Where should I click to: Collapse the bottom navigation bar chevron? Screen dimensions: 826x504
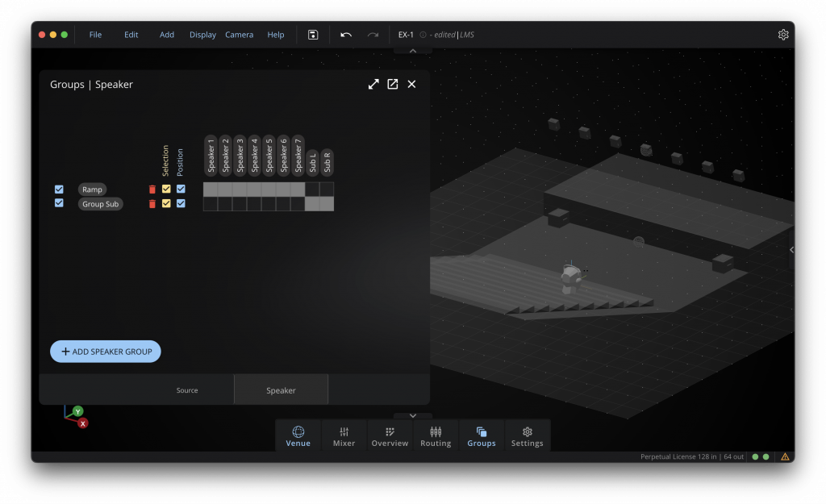(413, 415)
